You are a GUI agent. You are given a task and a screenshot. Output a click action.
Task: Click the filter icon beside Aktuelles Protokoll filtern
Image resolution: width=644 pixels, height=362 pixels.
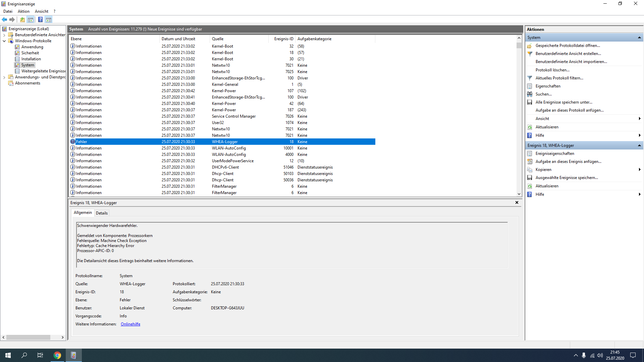coord(530,78)
